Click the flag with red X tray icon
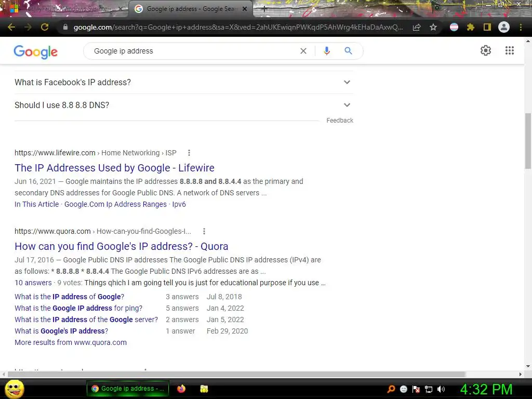532x399 pixels. [416, 389]
